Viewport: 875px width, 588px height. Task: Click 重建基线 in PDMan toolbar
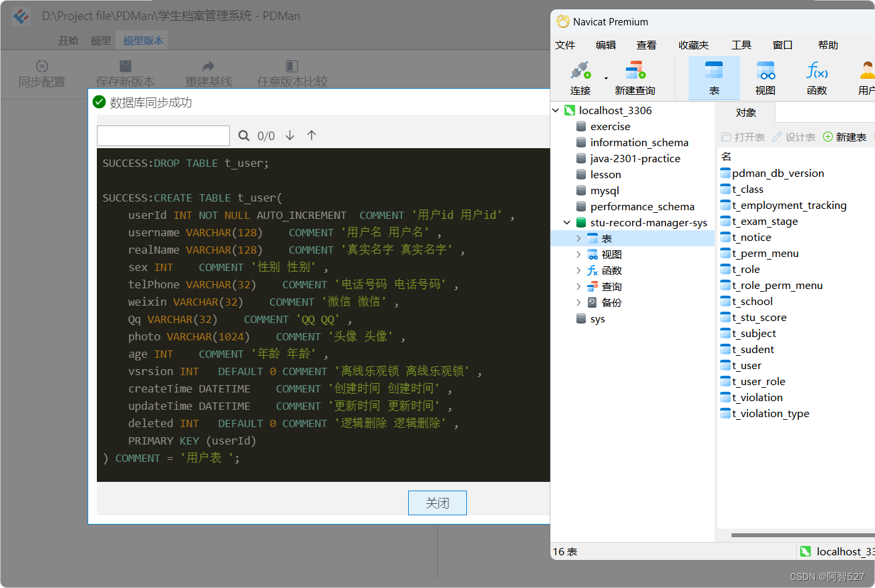pyautogui.click(x=208, y=73)
